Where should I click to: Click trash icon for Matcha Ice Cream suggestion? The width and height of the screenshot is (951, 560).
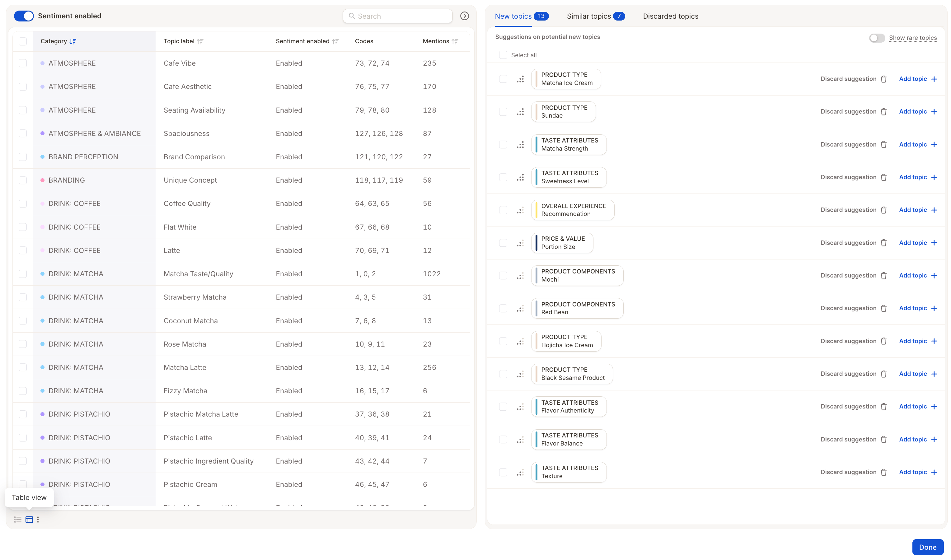883,79
